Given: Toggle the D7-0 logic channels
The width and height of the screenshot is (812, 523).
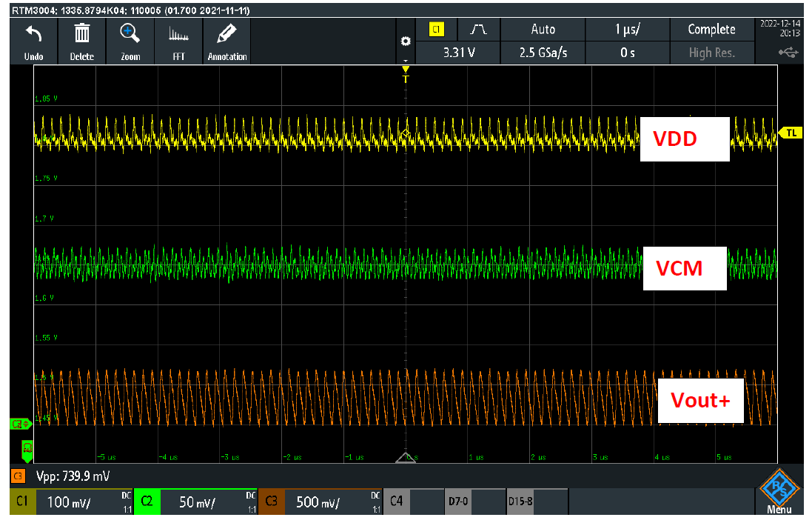Looking at the screenshot, I should (x=460, y=502).
